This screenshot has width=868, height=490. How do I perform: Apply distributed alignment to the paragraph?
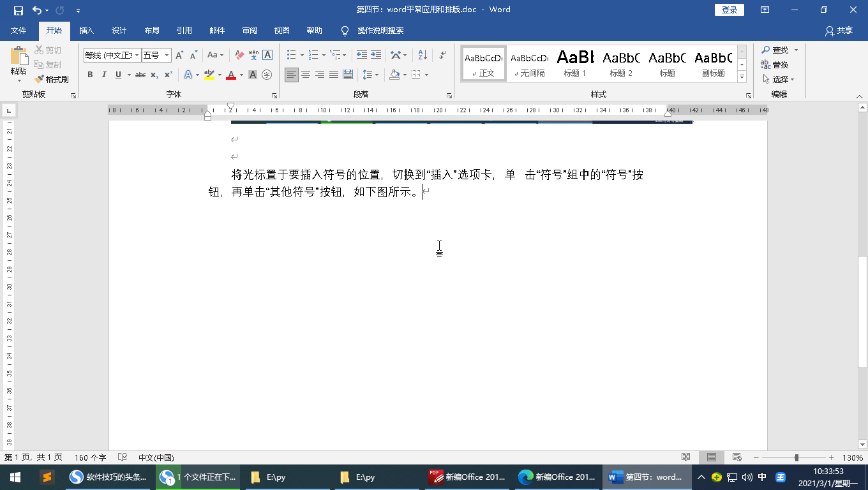click(x=348, y=75)
